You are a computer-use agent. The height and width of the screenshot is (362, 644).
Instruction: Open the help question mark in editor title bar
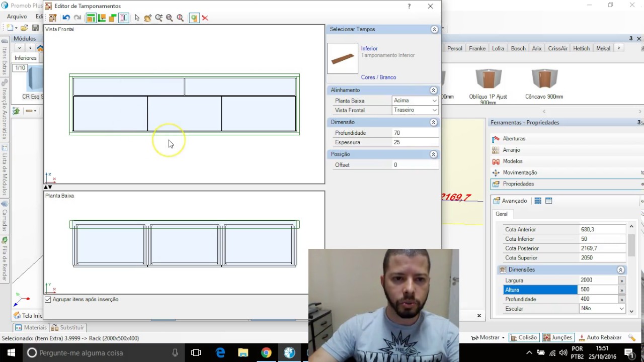[409, 6]
